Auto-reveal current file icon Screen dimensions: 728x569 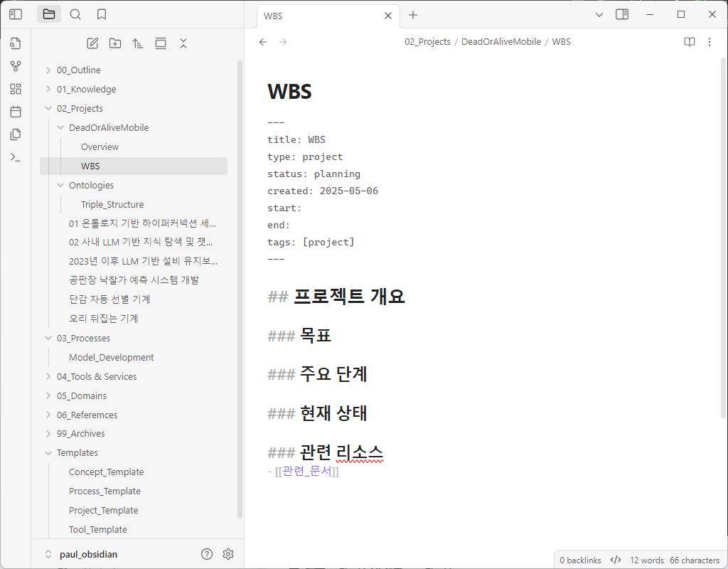161,43
